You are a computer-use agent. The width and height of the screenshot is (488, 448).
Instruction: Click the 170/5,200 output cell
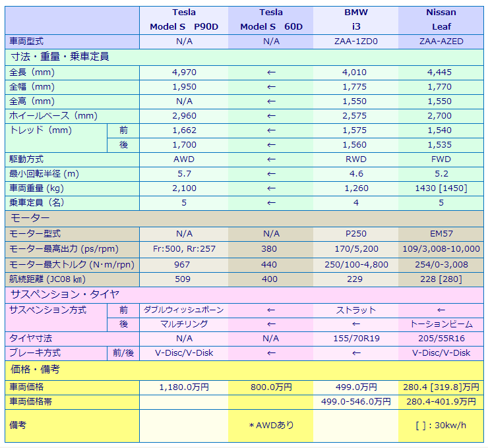point(355,249)
